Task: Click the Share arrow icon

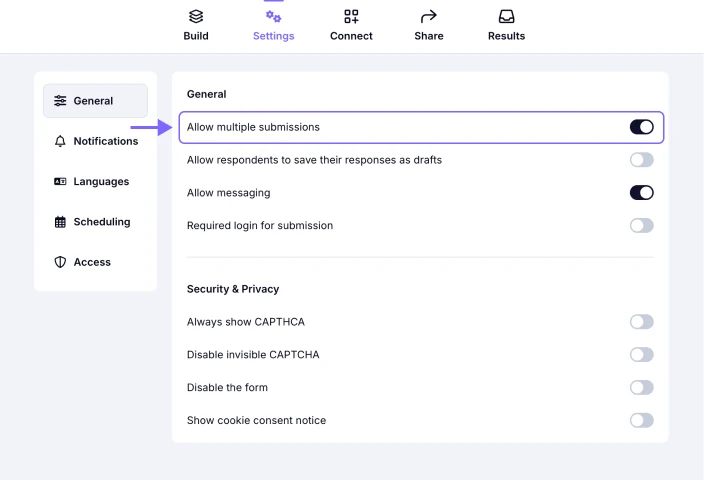Action: point(428,16)
